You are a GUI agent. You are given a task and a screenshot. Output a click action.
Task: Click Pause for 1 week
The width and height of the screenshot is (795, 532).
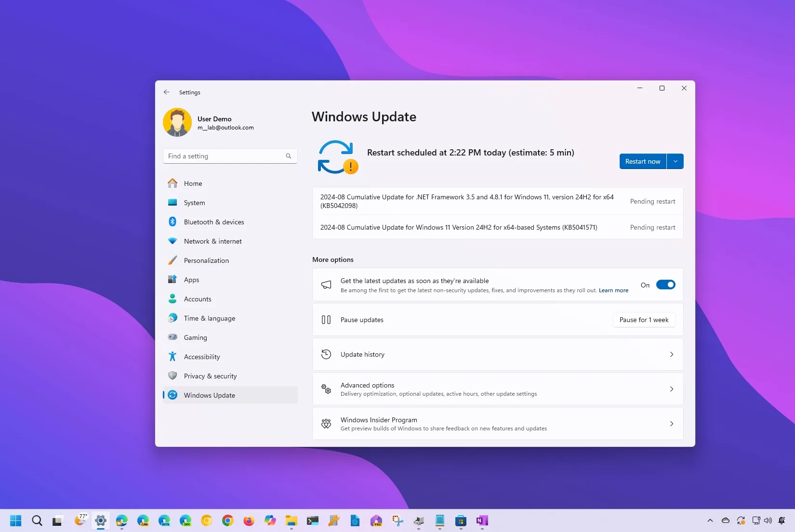coord(644,320)
